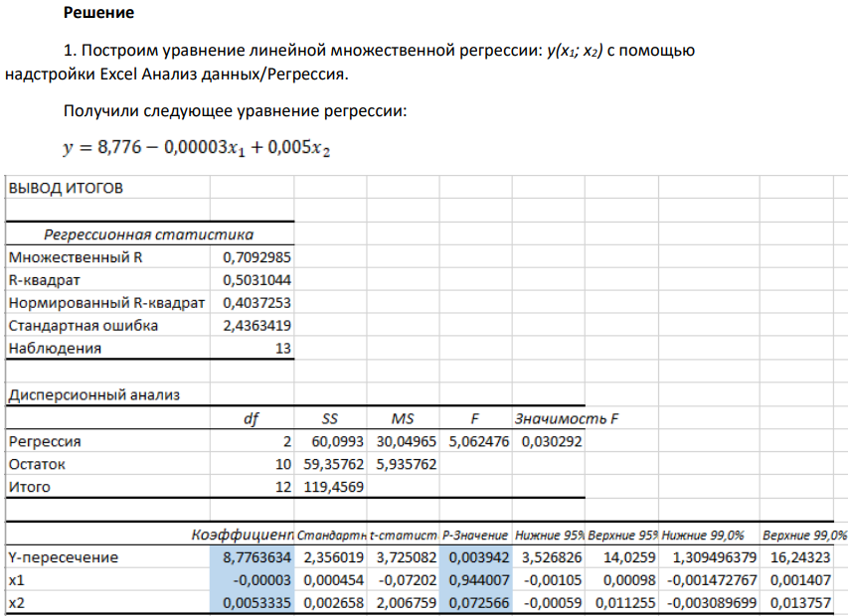The width and height of the screenshot is (848, 616).
Task: Select the regression equation formula
Action: (x=196, y=147)
